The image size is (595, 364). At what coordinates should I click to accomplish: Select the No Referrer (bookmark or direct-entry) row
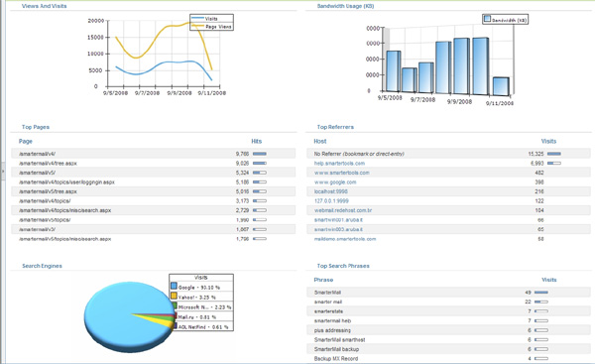(x=448, y=154)
